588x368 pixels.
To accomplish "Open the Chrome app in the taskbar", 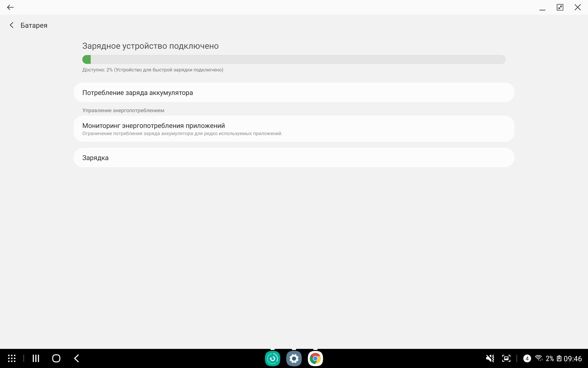I will click(315, 358).
